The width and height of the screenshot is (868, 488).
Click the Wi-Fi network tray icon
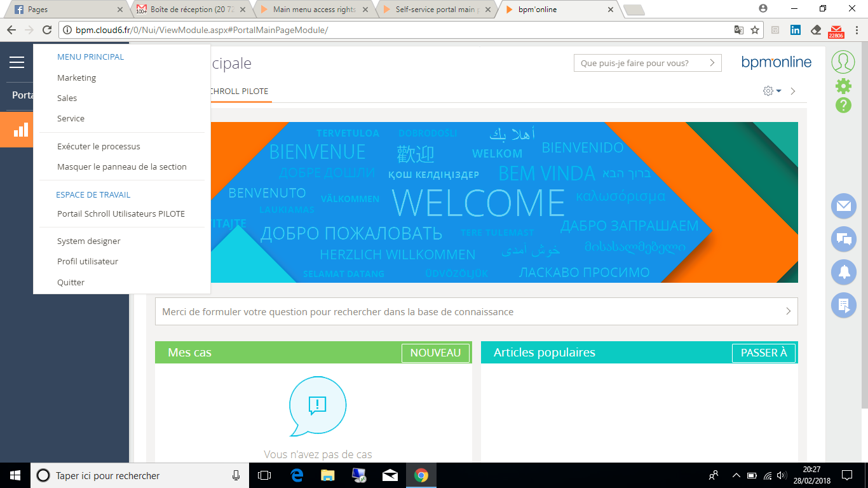click(768, 475)
